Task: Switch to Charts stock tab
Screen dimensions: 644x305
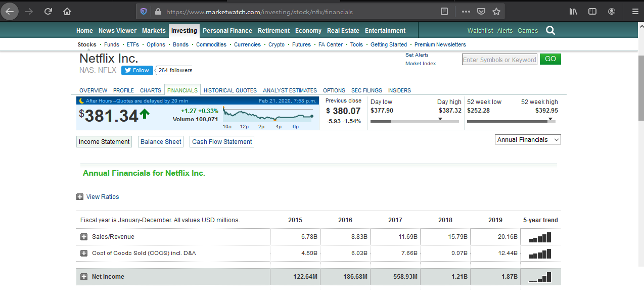Action: click(x=151, y=91)
